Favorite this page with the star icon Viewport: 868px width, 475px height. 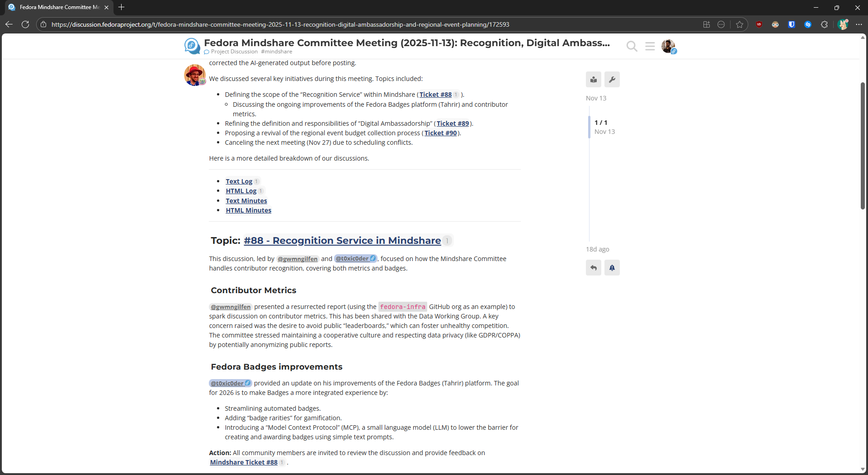740,24
